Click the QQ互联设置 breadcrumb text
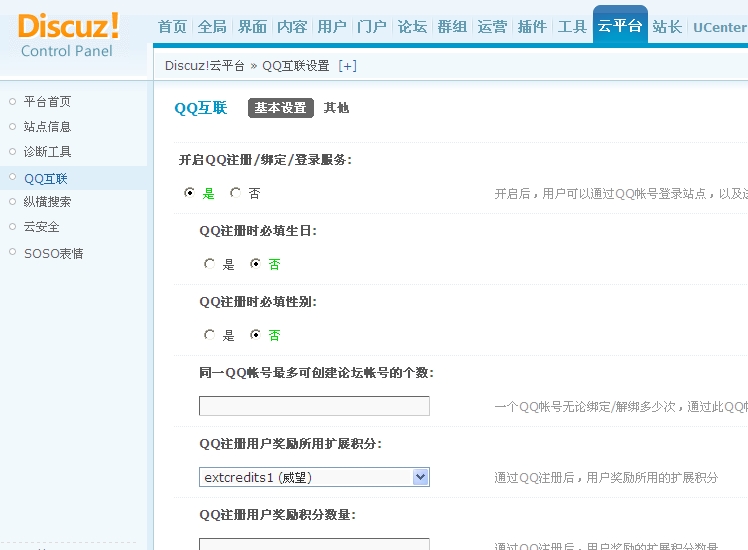This screenshot has width=748, height=550. coord(296,66)
